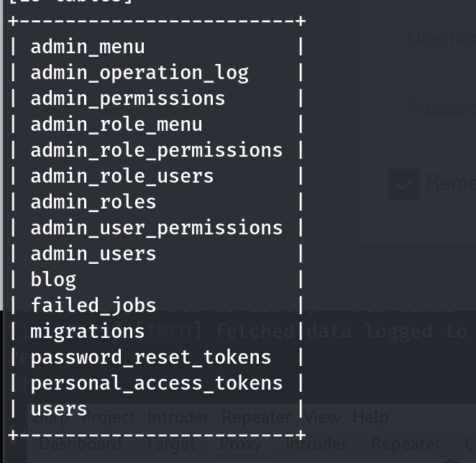Click the blog table name in terminal
Screen dimensions: 476x463
(x=53, y=280)
